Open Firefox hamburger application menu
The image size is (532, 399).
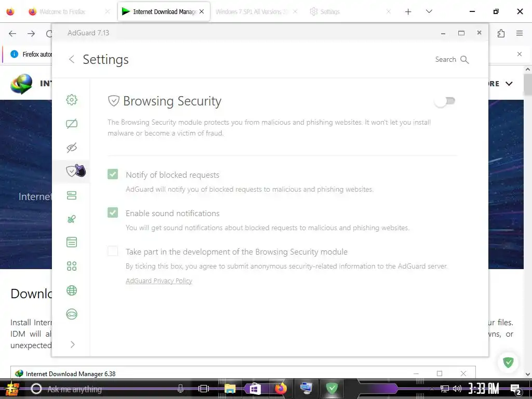click(520, 33)
